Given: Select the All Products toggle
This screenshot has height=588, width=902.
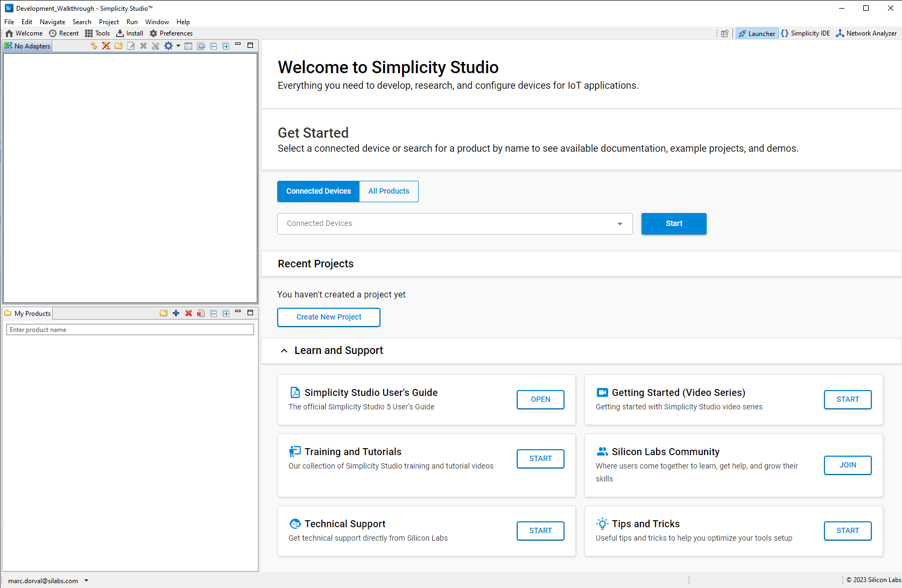Looking at the screenshot, I should click(x=389, y=192).
